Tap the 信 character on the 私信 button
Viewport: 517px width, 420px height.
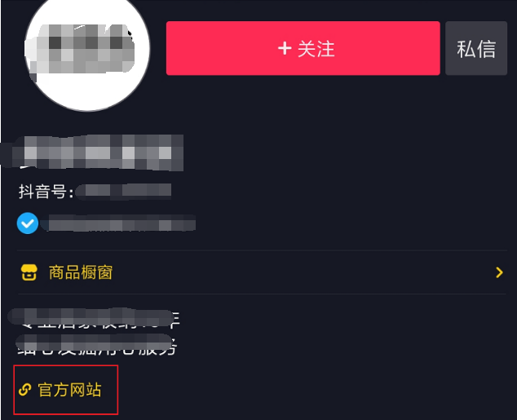click(x=486, y=49)
